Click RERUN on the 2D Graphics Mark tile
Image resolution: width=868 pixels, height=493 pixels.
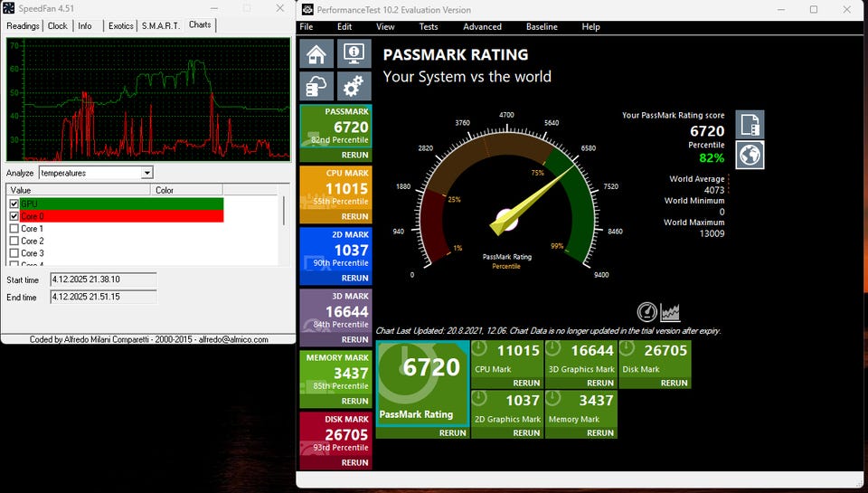(x=526, y=433)
